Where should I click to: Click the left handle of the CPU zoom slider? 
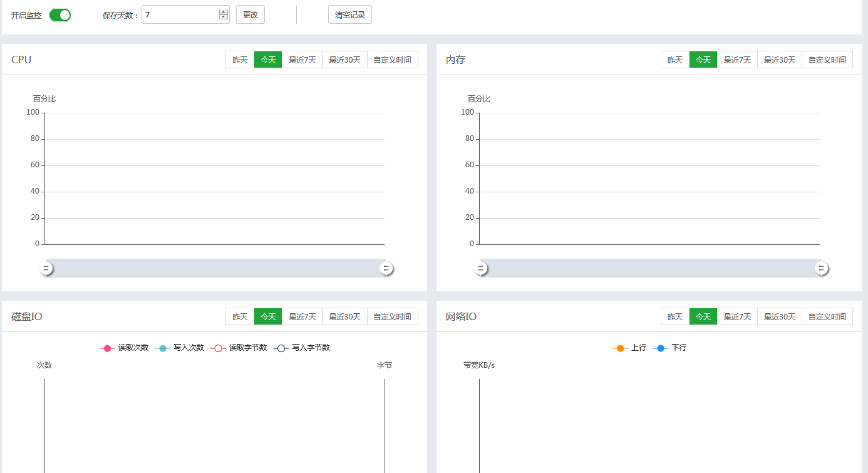(x=46, y=268)
